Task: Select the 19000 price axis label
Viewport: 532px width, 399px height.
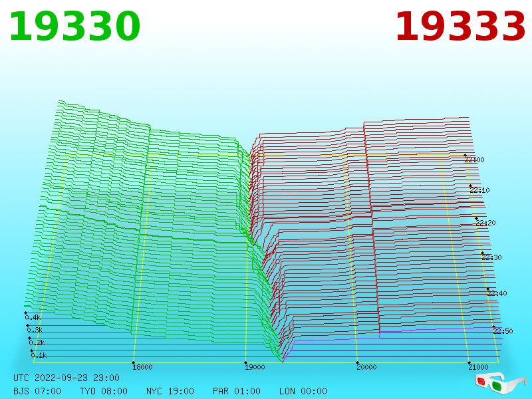Action: click(x=255, y=367)
